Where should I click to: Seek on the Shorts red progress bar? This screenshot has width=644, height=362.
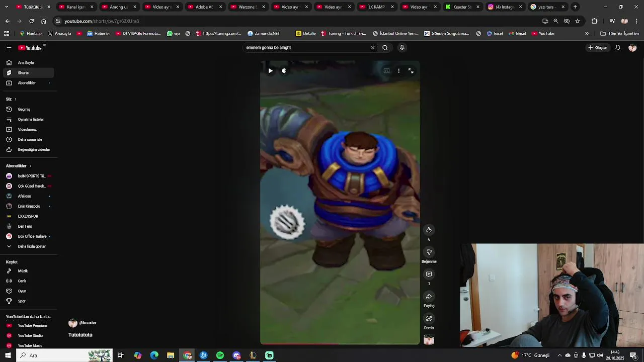(x=340, y=344)
